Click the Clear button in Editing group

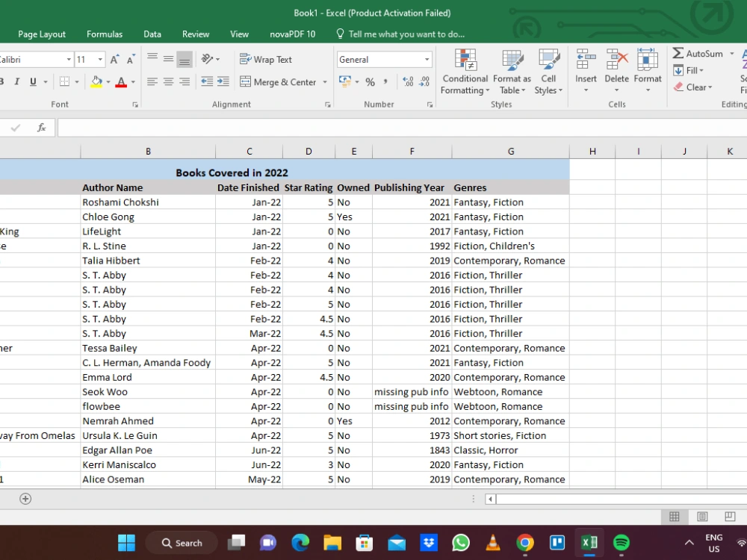click(x=695, y=87)
